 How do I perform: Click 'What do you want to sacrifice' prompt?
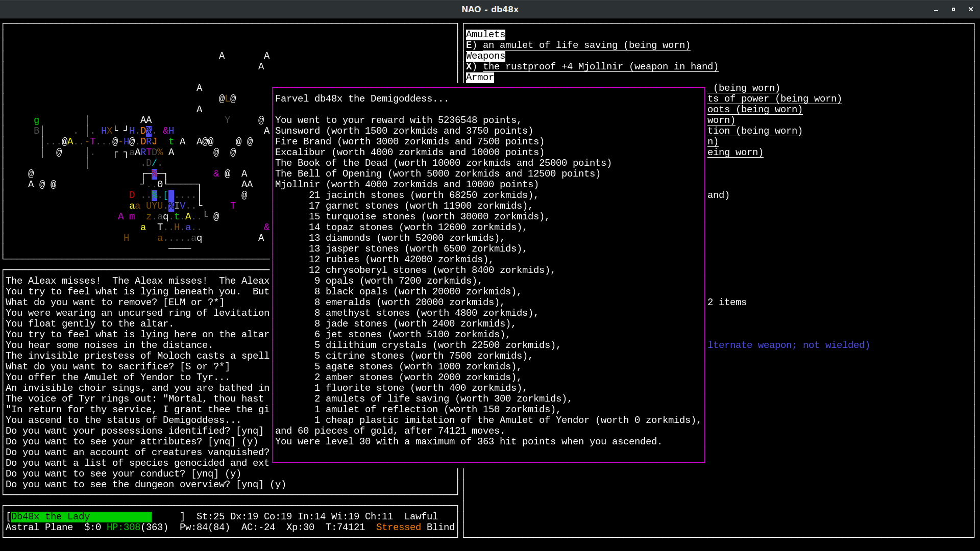pos(117,366)
